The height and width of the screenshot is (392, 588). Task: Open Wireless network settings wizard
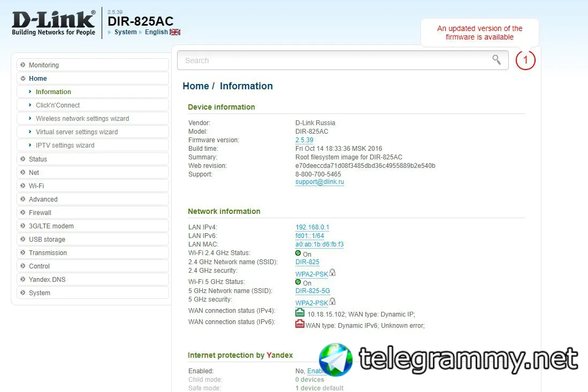(93, 118)
